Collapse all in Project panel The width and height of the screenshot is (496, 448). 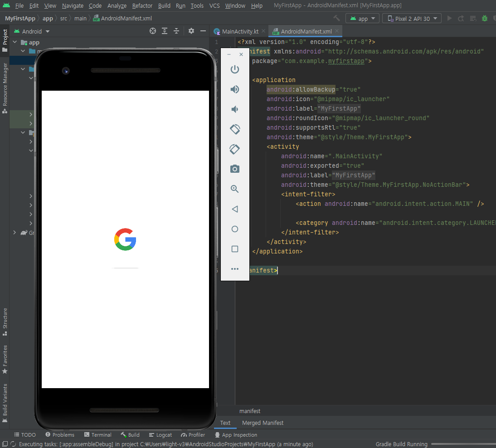click(176, 31)
